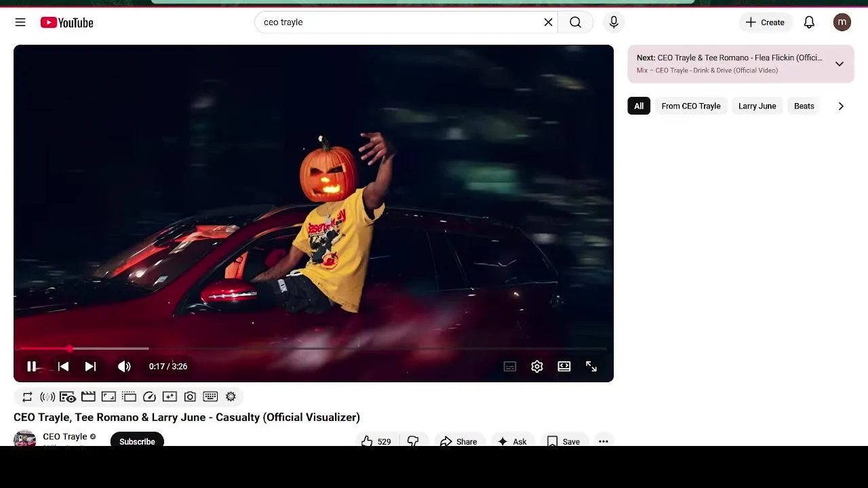
Task: Open the player settings gear
Action: [x=537, y=367]
